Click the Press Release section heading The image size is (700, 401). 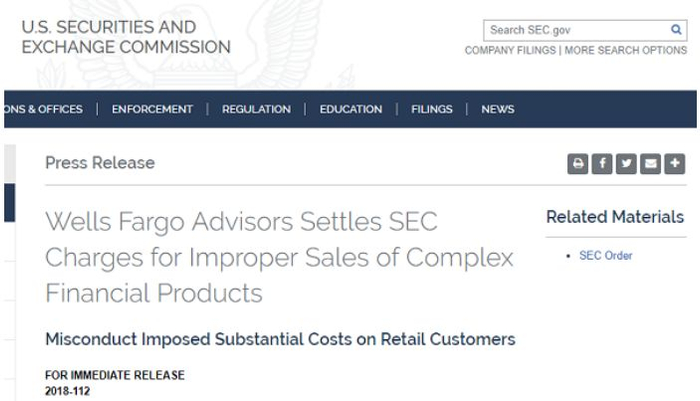pos(100,163)
